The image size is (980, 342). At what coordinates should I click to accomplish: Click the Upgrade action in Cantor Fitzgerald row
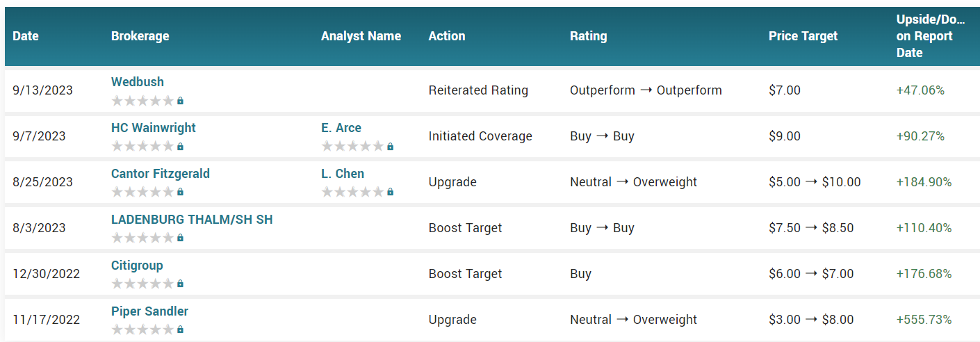point(452,182)
